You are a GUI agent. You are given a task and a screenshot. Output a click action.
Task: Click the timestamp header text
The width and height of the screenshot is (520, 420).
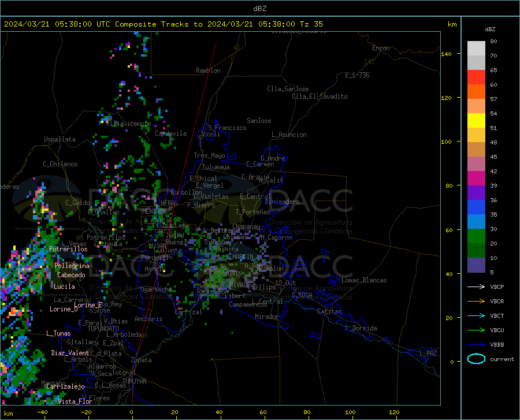coord(163,24)
